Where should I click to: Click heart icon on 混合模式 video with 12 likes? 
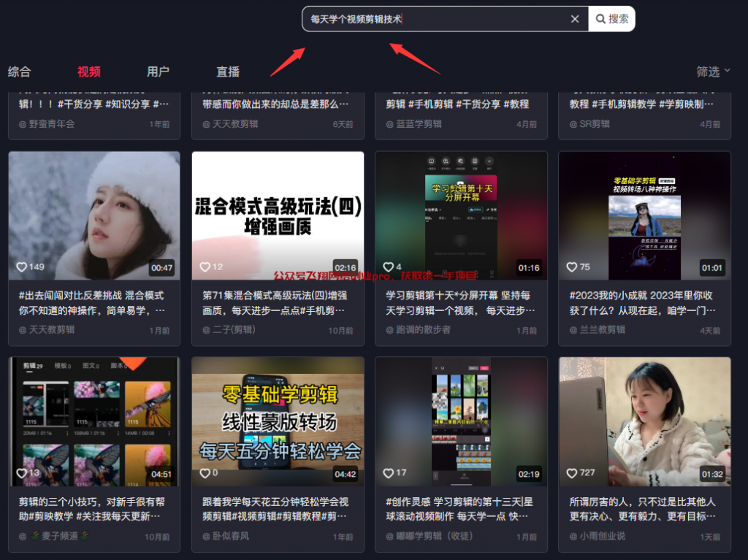click(x=205, y=267)
